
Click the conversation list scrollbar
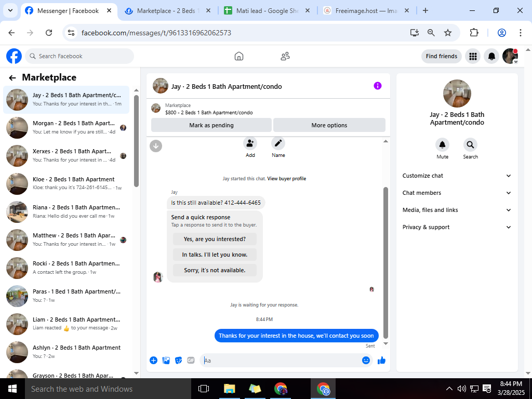tap(137, 141)
